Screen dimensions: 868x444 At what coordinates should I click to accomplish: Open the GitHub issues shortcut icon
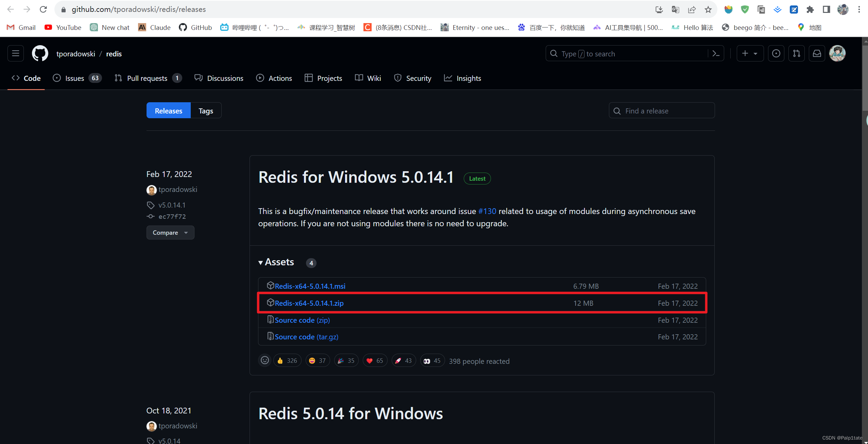pyautogui.click(x=776, y=54)
